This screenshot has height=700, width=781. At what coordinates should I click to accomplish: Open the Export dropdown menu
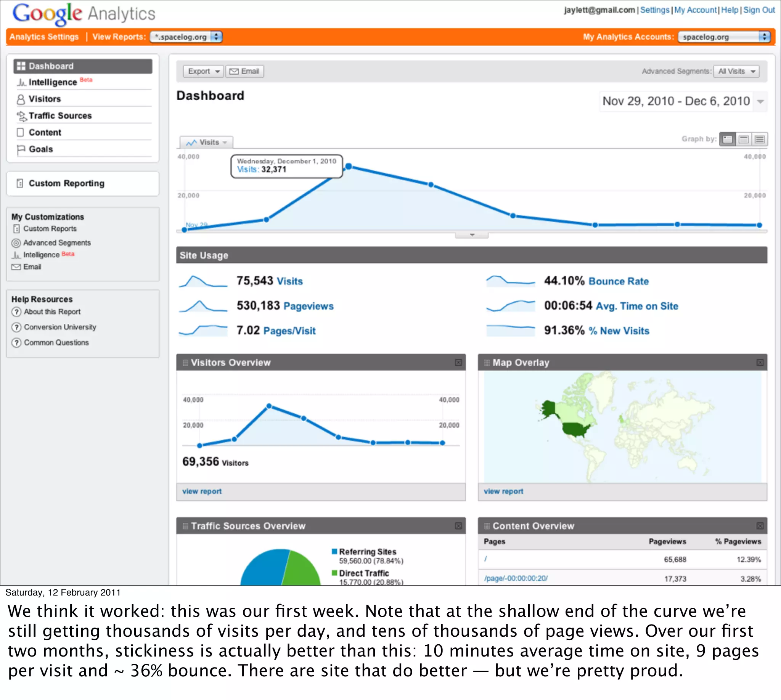203,71
